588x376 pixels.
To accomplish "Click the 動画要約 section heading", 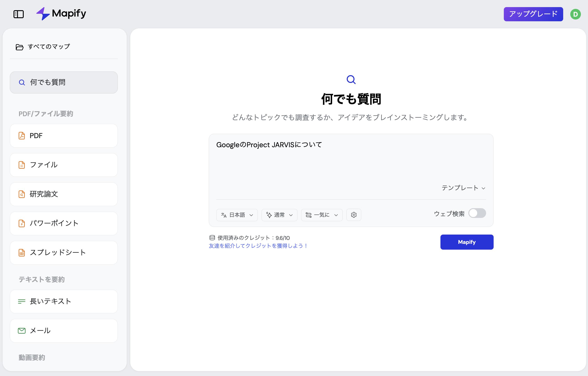I will pos(32,358).
